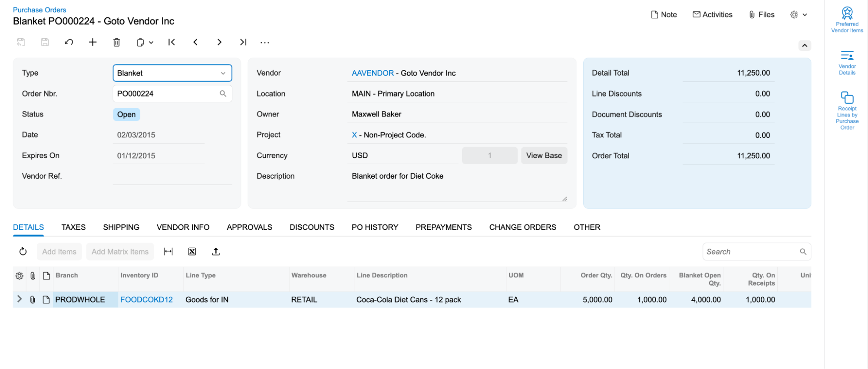
Task: Click the notes column header icon
Action: [46, 276]
